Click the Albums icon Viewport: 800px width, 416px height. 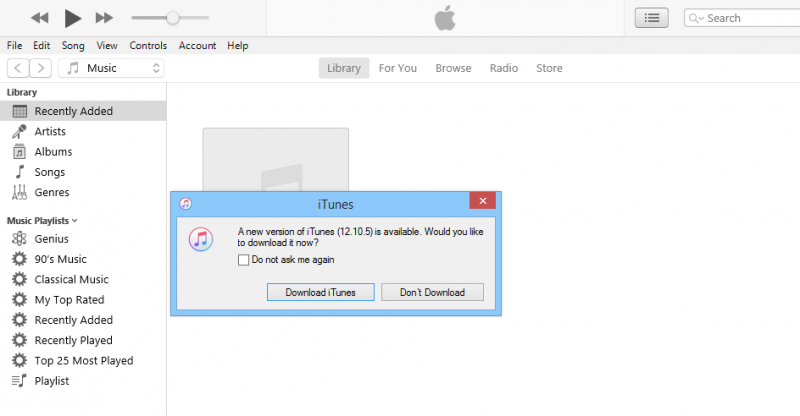click(x=19, y=152)
